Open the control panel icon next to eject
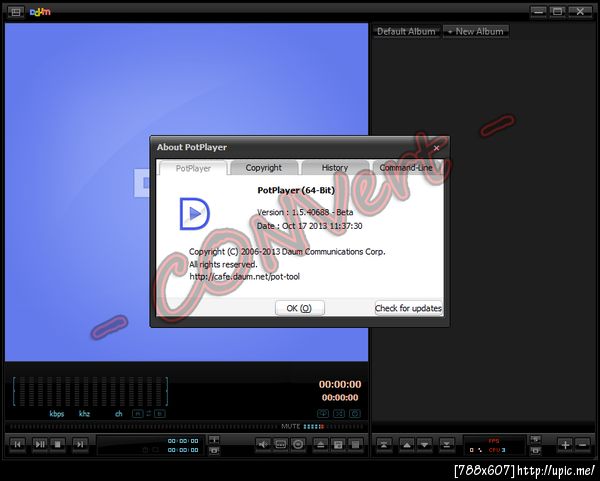This screenshot has height=481, width=600. pyautogui.click(x=338, y=444)
